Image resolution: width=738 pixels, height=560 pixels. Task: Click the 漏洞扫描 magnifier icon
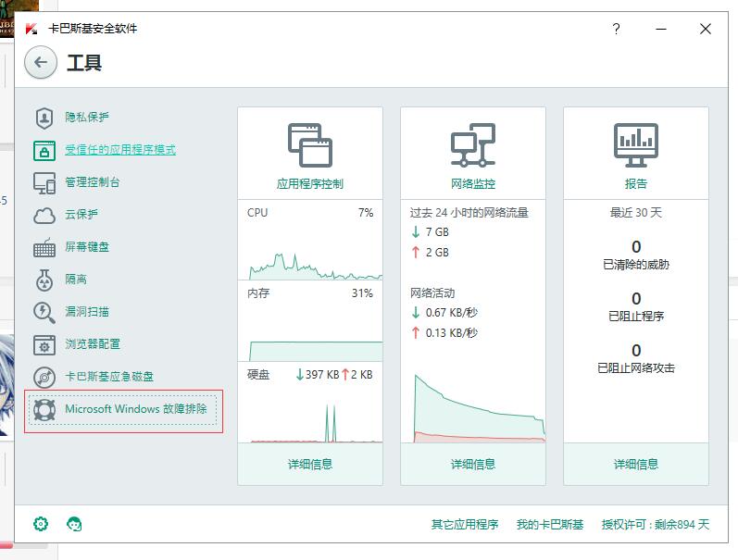pos(44,313)
